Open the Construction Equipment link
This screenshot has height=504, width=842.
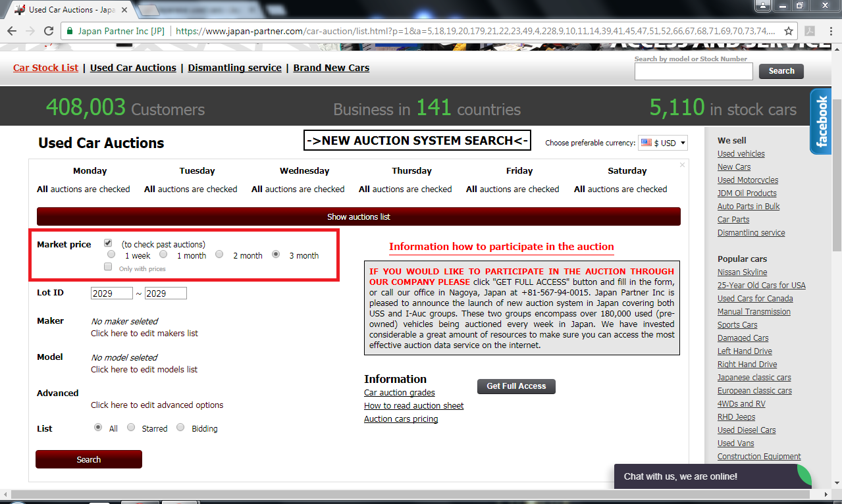759,457
